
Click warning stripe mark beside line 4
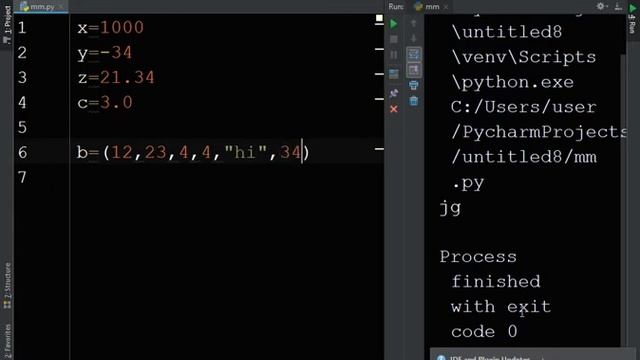click(379, 99)
